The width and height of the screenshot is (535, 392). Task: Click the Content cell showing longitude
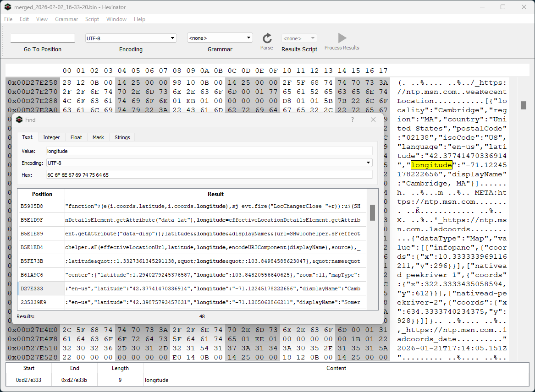tap(336, 380)
